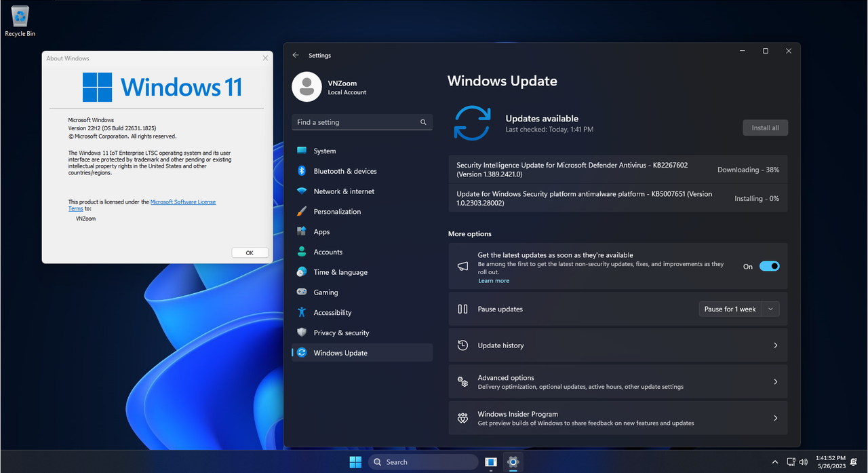Click the KB5007651 security platform update row
868x473 pixels.
point(618,198)
